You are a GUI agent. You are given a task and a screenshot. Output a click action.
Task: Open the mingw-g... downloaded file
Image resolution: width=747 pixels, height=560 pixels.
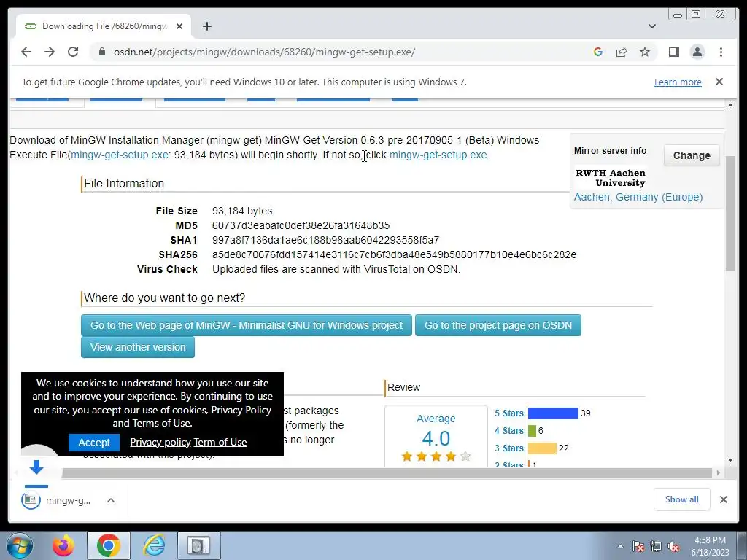tap(56, 500)
